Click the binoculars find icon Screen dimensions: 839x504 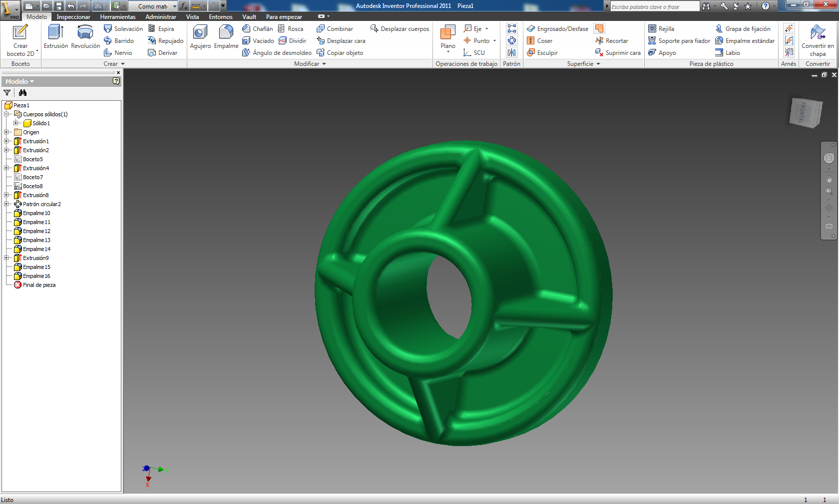pos(22,93)
